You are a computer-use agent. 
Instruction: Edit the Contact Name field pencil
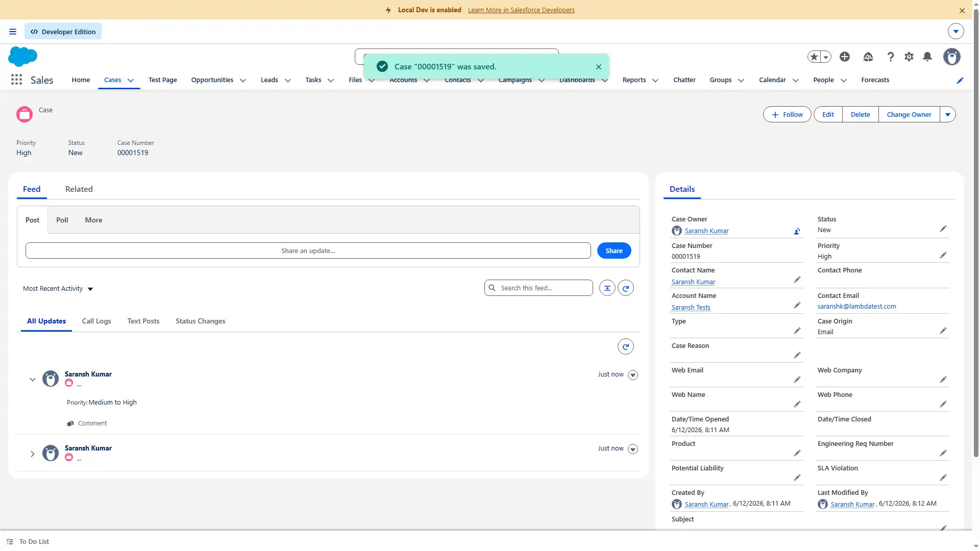pyautogui.click(x=797, y=280)
